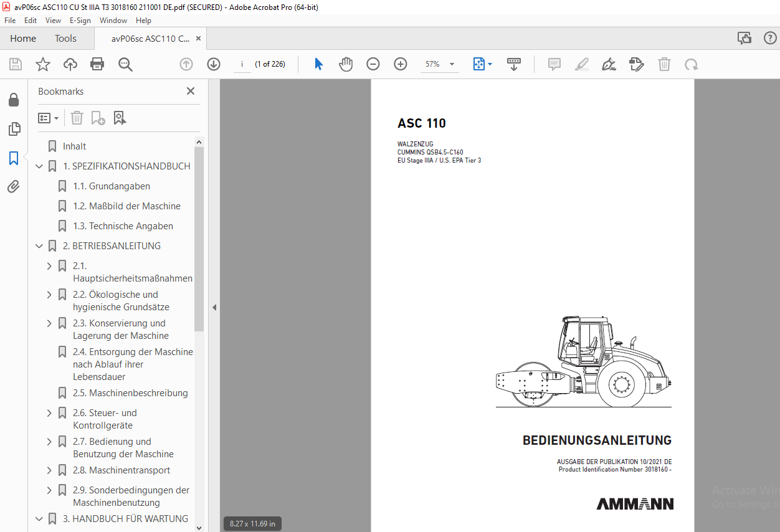This screenshot has width=780, height=532.
Task: Open the Window menu
Action: tap(113, 21)
